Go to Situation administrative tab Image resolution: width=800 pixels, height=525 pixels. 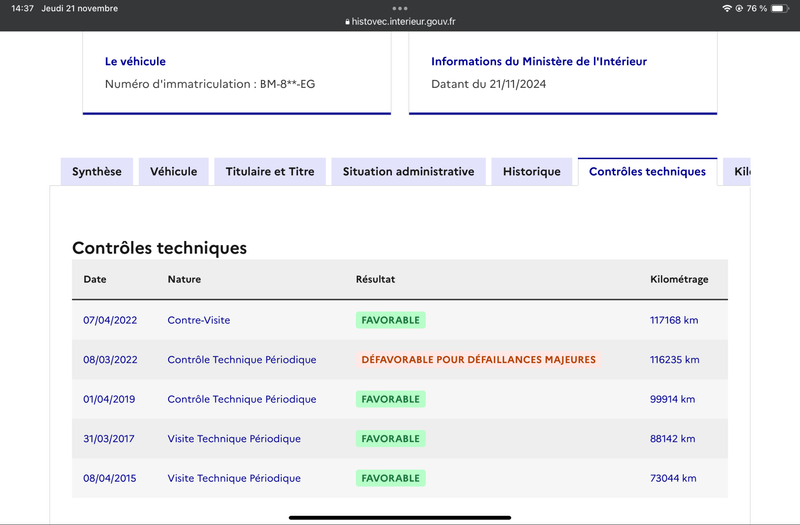(x=408, y=171)
